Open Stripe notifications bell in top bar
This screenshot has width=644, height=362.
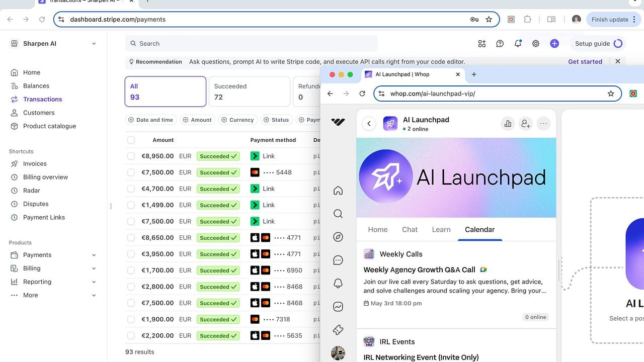(518, 44)
